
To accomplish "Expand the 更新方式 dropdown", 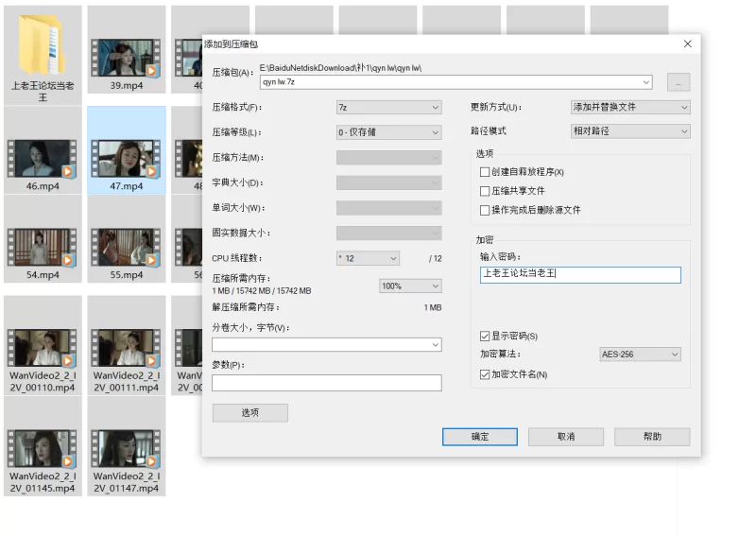I will (630, 107).
